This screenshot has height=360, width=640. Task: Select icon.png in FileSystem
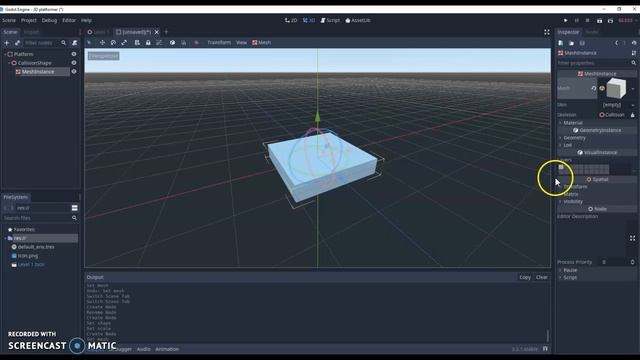coord(28,256)
